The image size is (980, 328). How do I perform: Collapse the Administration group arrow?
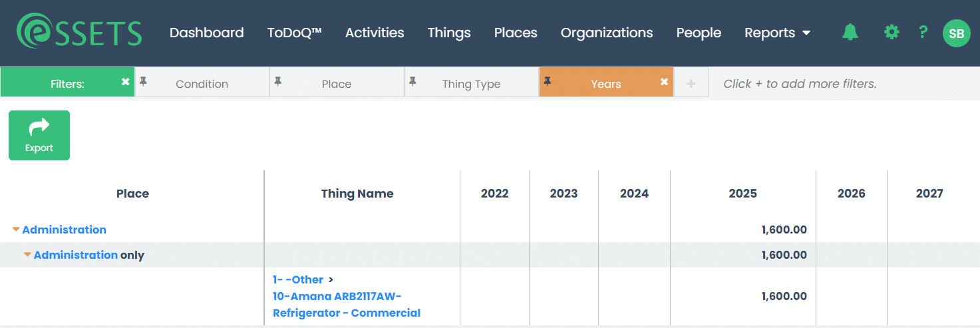click(x=16, y=230)
